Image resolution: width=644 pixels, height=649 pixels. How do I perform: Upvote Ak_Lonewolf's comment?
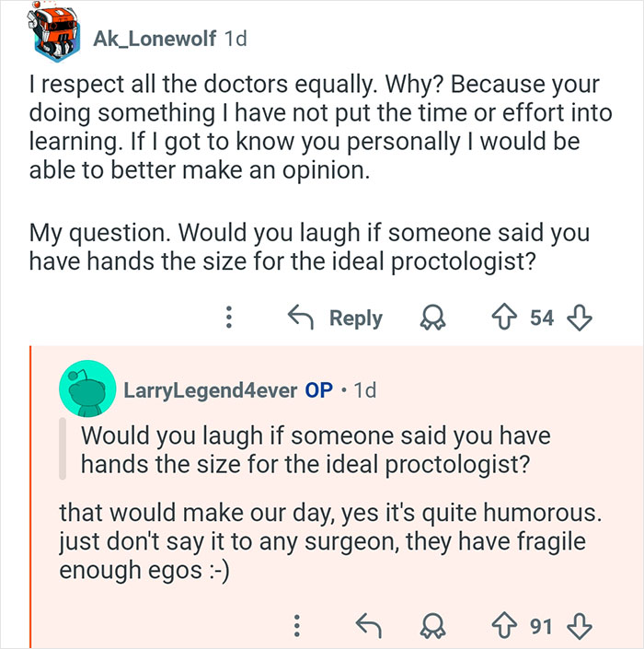pyautogui.click(x=503, y=319)
